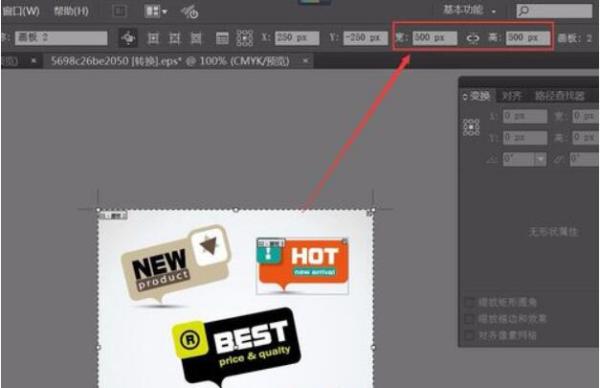This screenshot has height=388, width=600.
Task: Click the artboard name field 画板 2
Action: click(61, 38)
